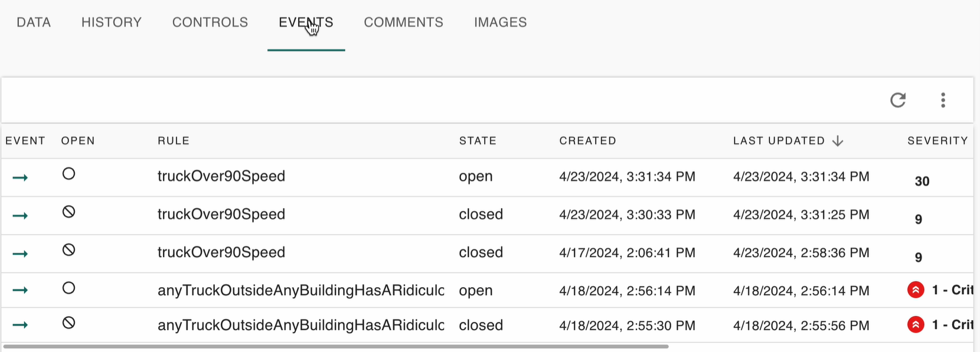The image size is (980, 352).
Task: Click open-circle status of first truckOver90Speed event
Action: coord(69,174)
